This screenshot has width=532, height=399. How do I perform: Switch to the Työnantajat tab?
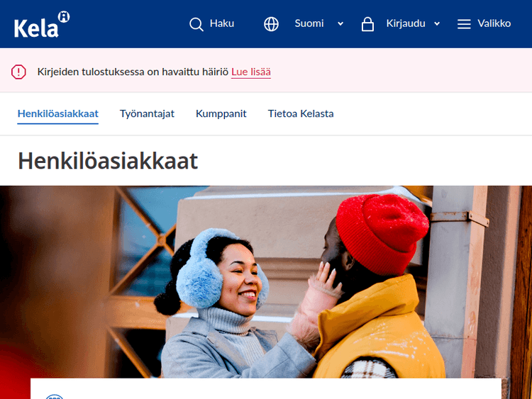tap(147, 113)
